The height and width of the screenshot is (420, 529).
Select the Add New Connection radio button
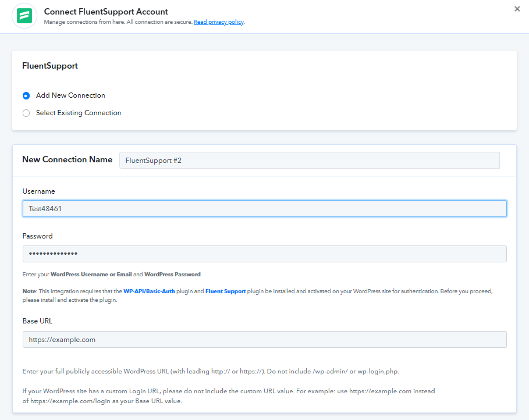click(26, 96)
